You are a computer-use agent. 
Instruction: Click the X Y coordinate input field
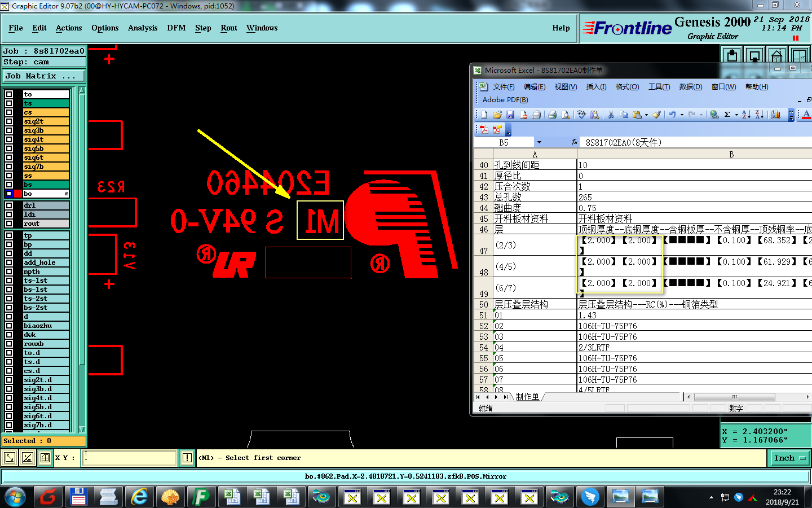pyautogui.click(x=130, y=458)
